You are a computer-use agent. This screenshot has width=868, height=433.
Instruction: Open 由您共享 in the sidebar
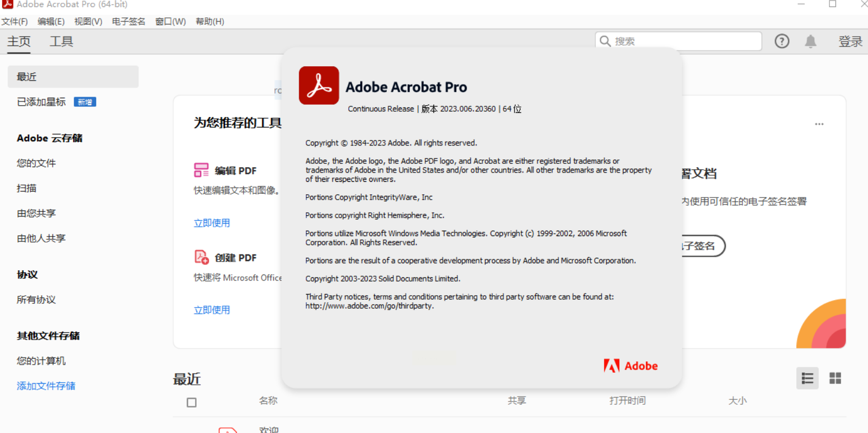pyautogui.click(x=36, y=213)
